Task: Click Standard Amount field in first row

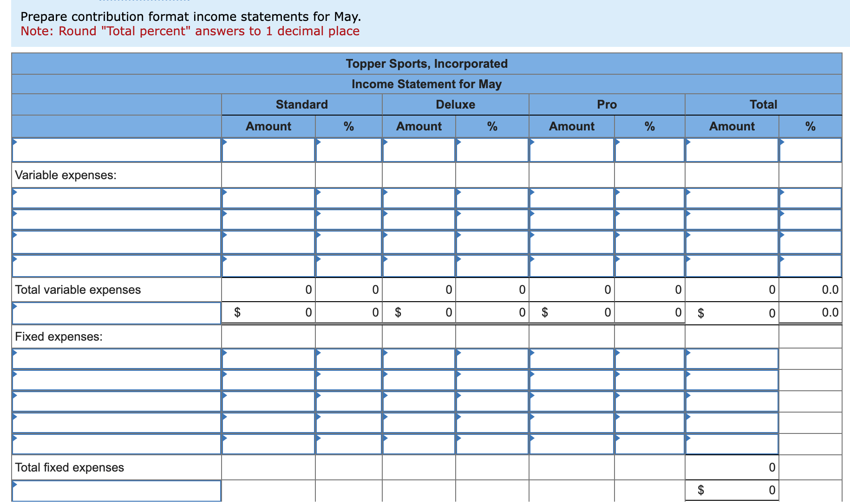Action: coord(268,150)
